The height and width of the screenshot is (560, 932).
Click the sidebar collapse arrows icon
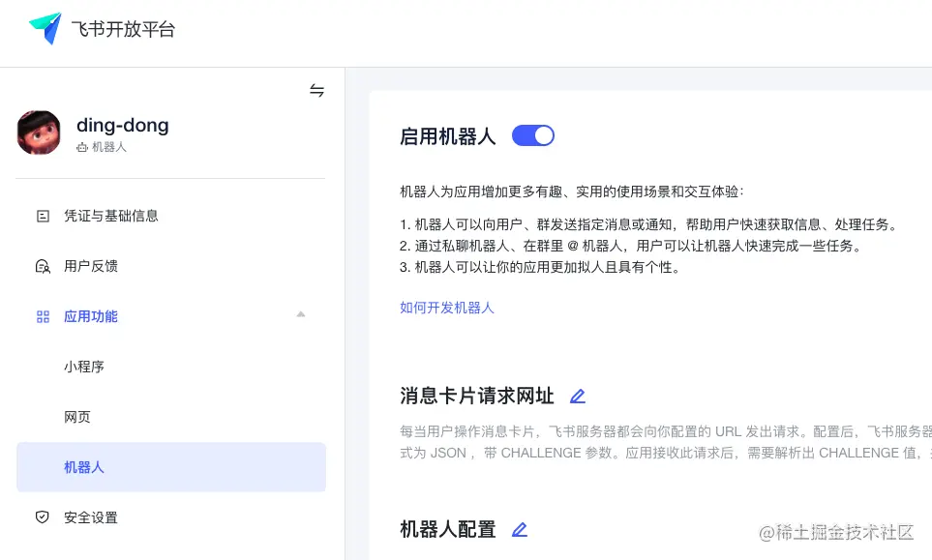click(x=316, y=90)
